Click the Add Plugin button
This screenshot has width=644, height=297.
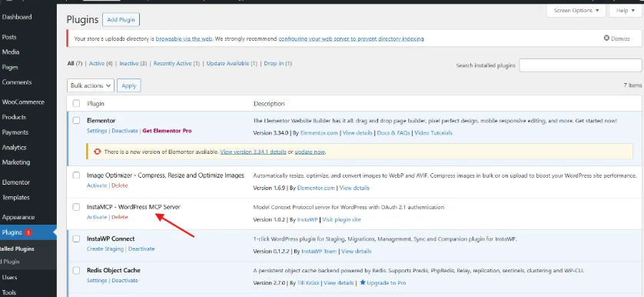click(x=121, y=19)
